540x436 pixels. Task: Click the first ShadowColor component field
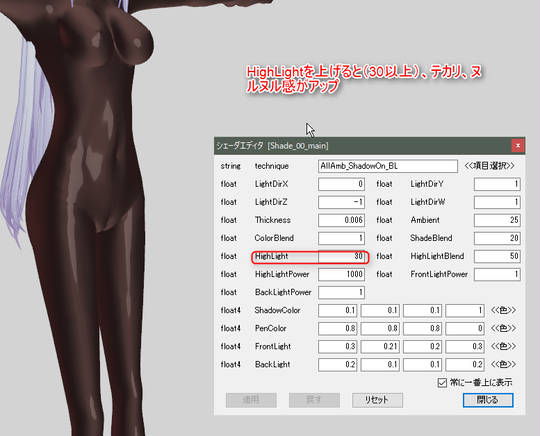[338, 310]
